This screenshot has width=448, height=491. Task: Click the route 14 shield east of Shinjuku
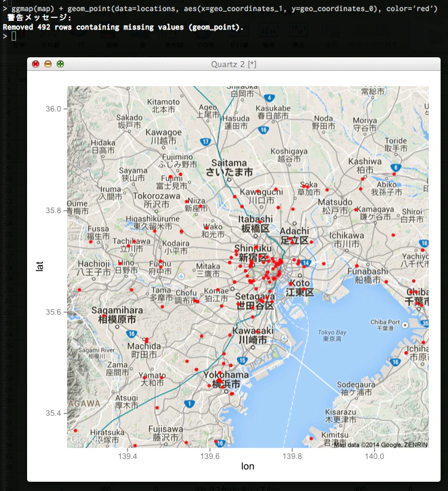point(306,263)
